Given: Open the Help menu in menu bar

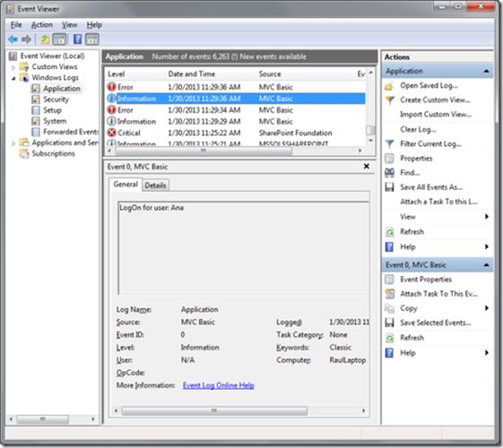Looking at the screenshot, I should click(x=94, y=25).
